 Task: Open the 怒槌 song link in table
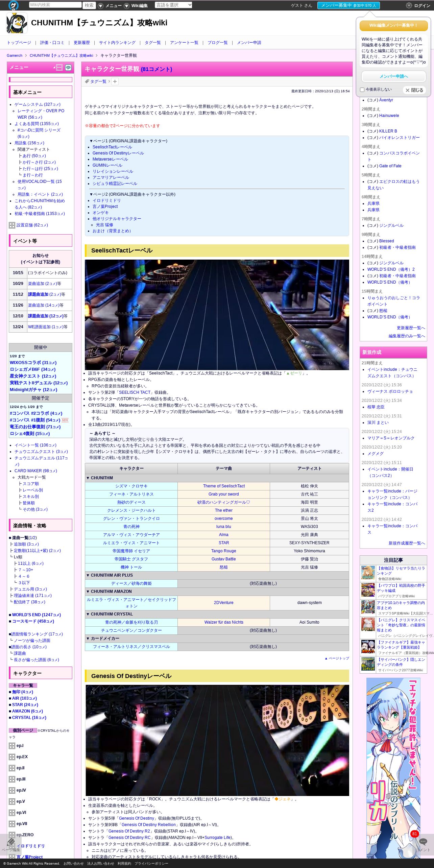point(224,567)
